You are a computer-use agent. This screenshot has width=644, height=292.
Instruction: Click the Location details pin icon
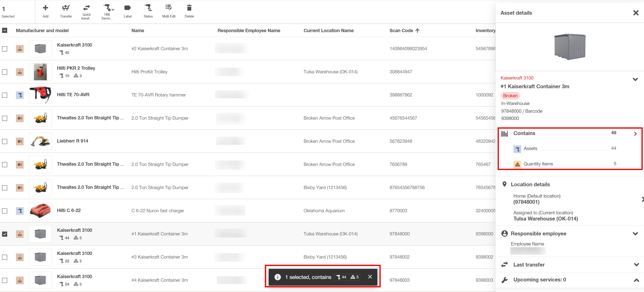click(505, 184)
